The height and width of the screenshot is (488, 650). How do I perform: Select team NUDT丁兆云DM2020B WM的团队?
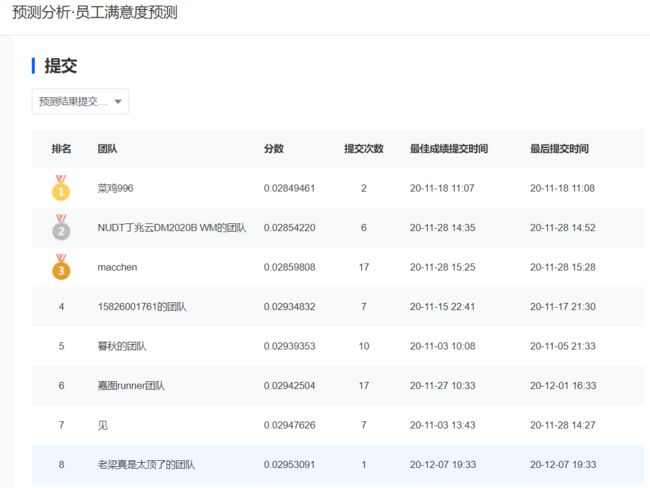[x=172, y=228]
